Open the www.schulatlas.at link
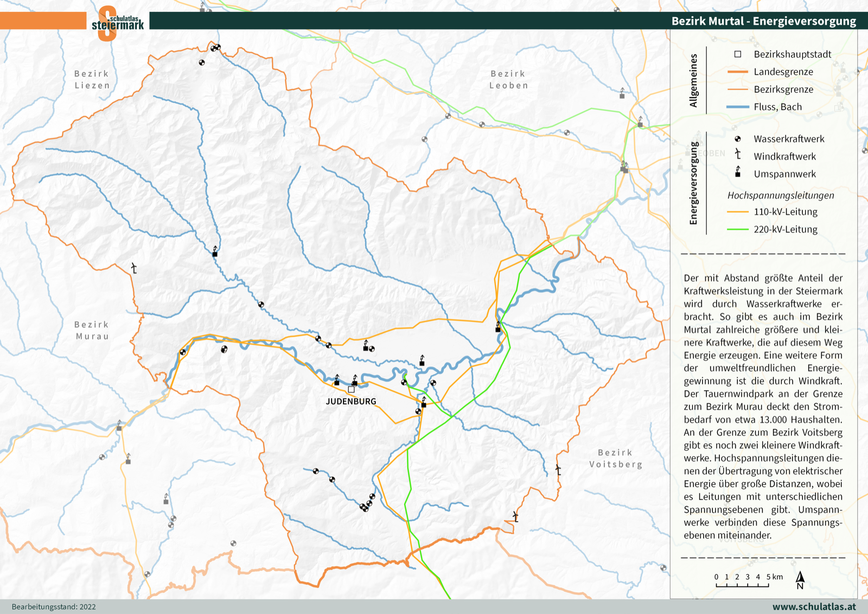The width and height of the screenshot is (868, 614). [814, 606]
